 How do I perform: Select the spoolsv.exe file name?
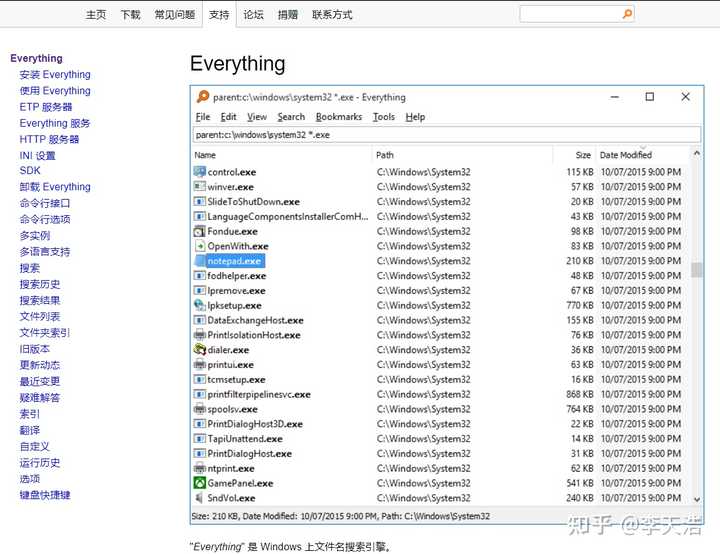[232, 409]
